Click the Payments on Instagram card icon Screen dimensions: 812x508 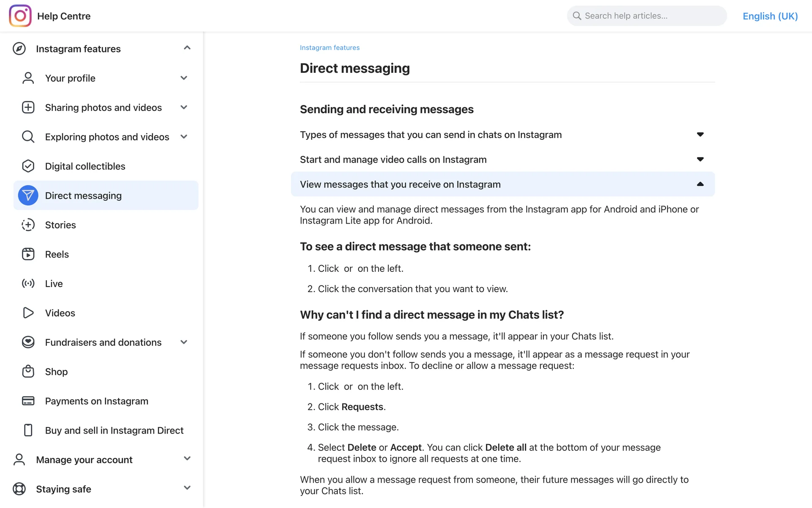click(x=28, y=401)
